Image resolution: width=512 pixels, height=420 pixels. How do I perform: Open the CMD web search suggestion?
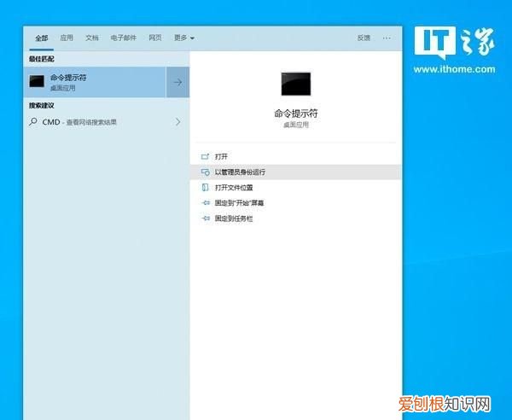coord(107,122)
